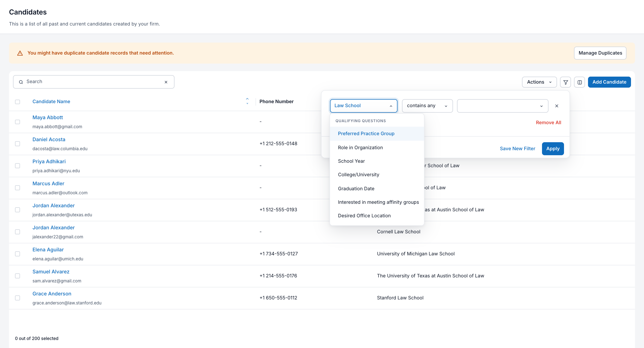The width and height of the screenshot is (644, 348).
Task: Click email jalexander22@gmail.com
Action: point(58,237)
